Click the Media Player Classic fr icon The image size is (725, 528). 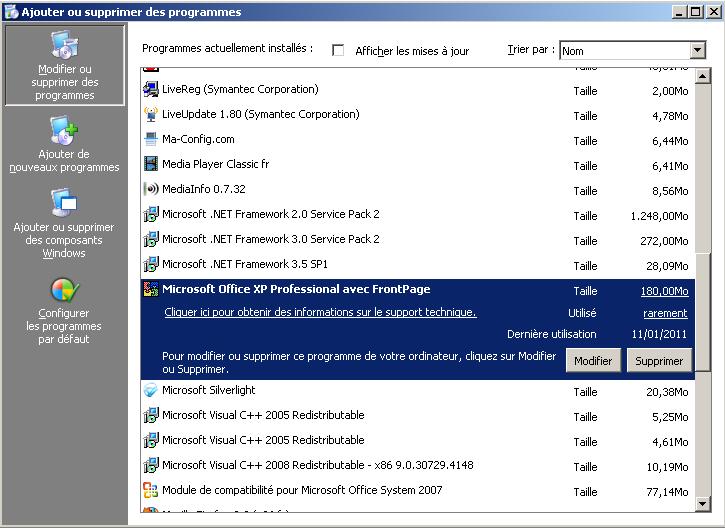[151, 164]
